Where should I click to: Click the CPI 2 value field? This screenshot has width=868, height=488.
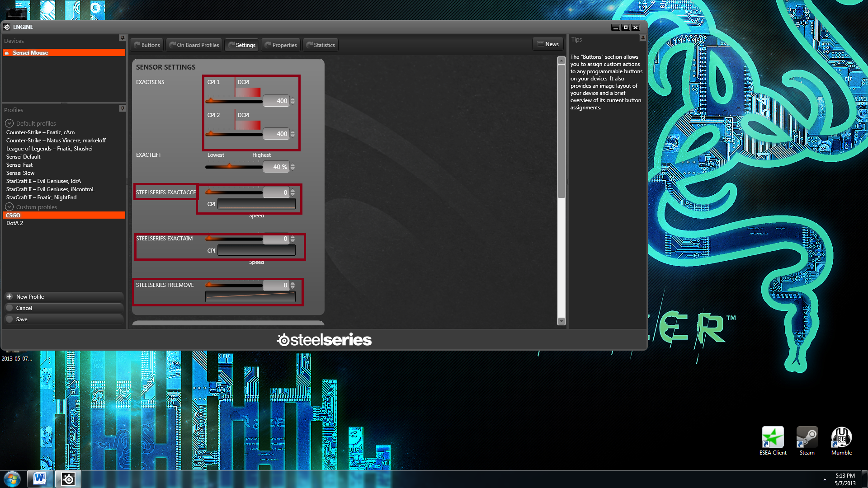277,134
